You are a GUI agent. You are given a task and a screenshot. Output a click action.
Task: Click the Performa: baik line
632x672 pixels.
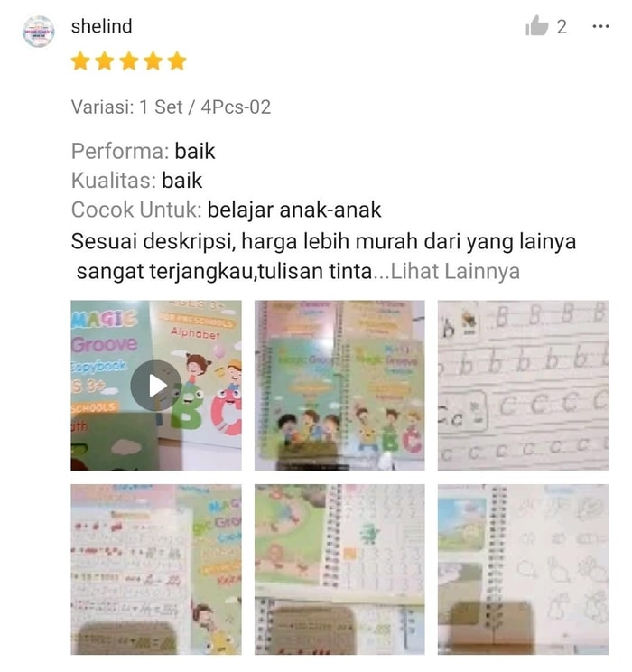(x=144, y=151)
